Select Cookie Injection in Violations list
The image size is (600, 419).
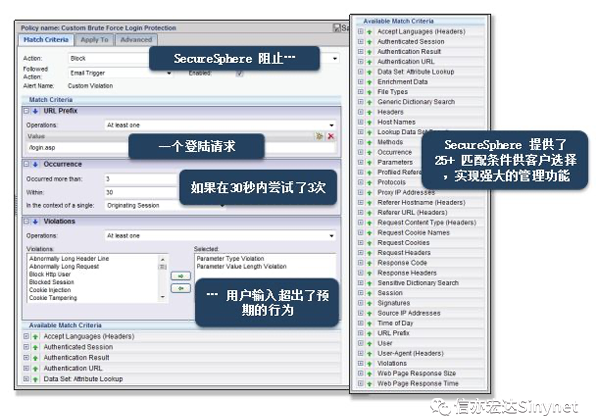click(x=52, y=290)
